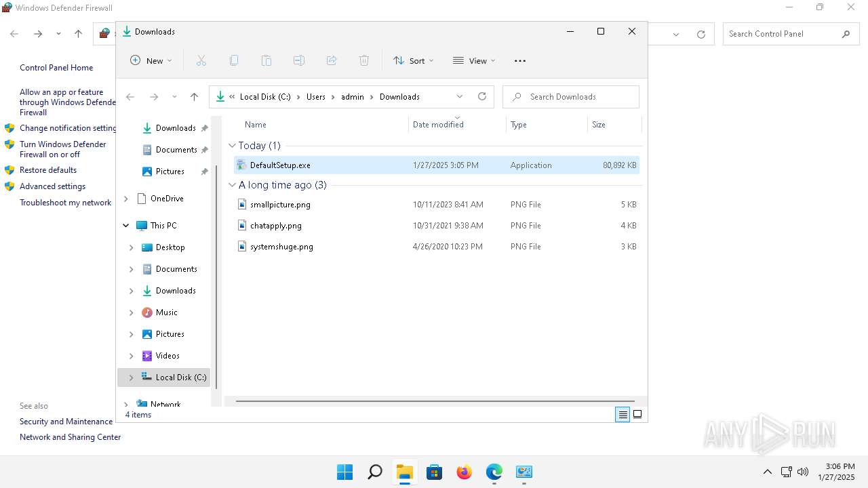The image size is (868, 488).
Task: Launch Microsoft Store from taskbar
Action: [x=435, y=472]
